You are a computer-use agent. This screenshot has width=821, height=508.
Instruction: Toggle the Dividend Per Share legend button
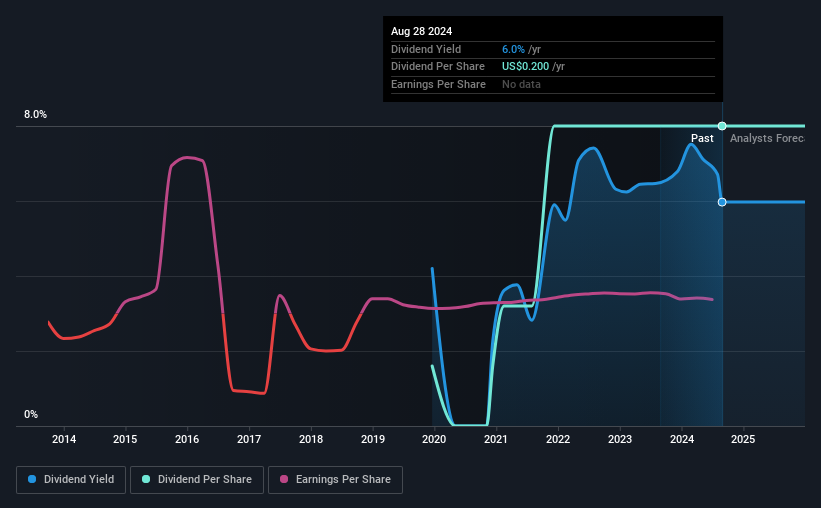tap(197, 480)
